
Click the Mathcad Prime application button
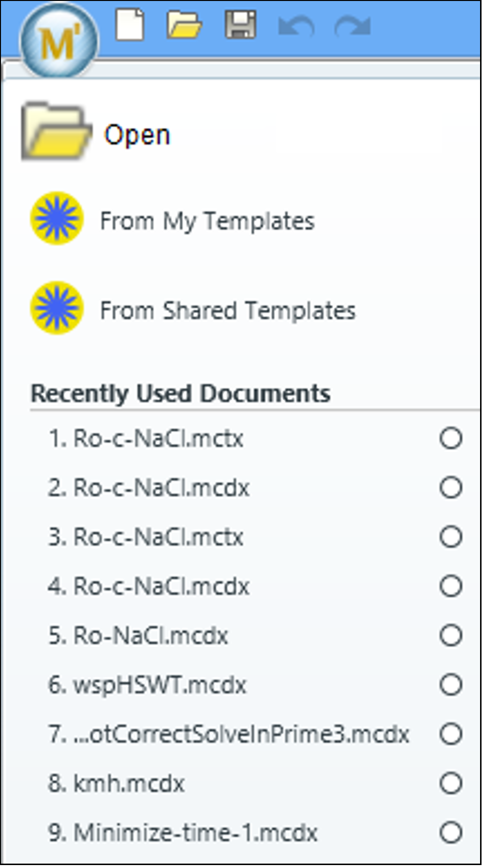59,41
